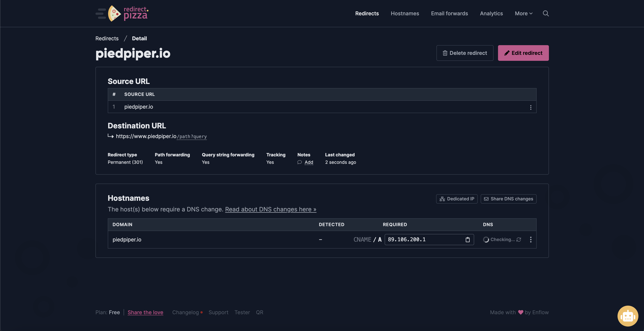This screenshot has height=331, width=644.
Task: Open Read about DNS changes link
Action: pos(271,209)
